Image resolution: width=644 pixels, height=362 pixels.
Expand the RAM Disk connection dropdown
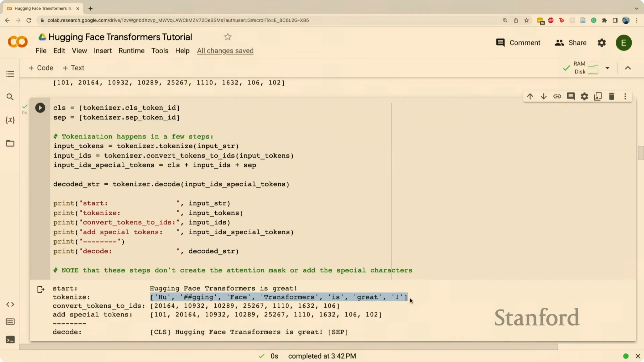tap(607, 68)
